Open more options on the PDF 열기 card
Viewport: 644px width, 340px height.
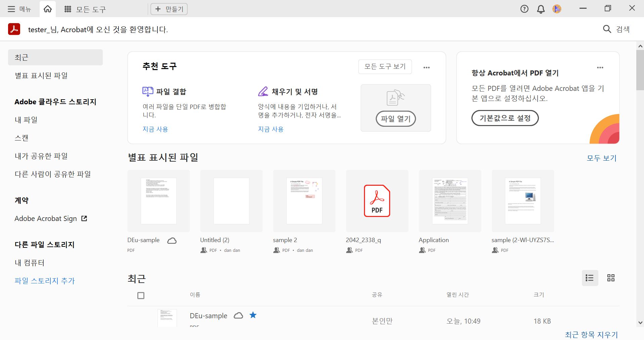(600, 67)
